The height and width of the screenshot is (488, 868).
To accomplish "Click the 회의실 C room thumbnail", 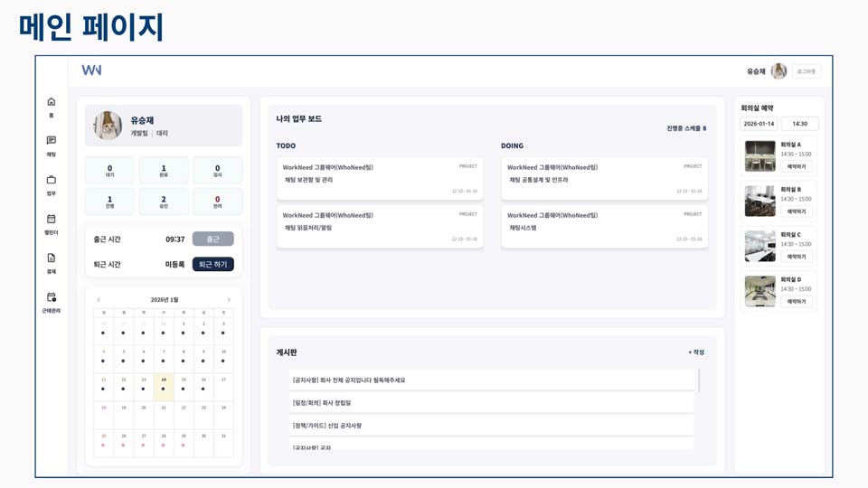I will point(759,247).
